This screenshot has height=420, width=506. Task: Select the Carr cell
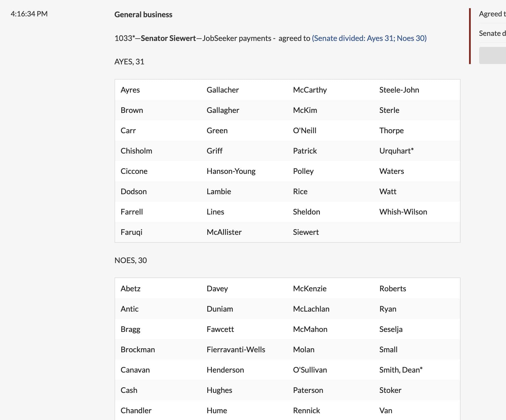(158, 130)
